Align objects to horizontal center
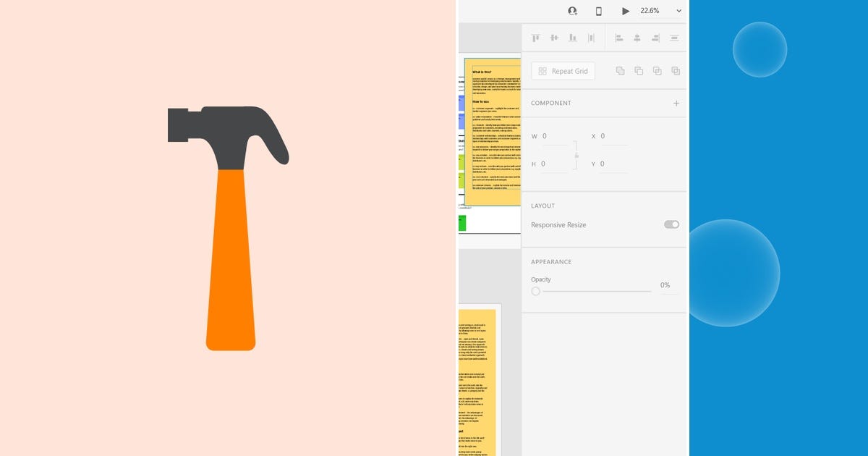This screenshot has height=456, width=868. coord(637,37)
